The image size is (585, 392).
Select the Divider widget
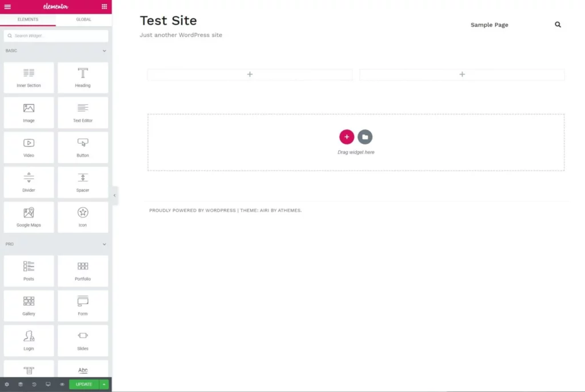(x=29, y=182)
